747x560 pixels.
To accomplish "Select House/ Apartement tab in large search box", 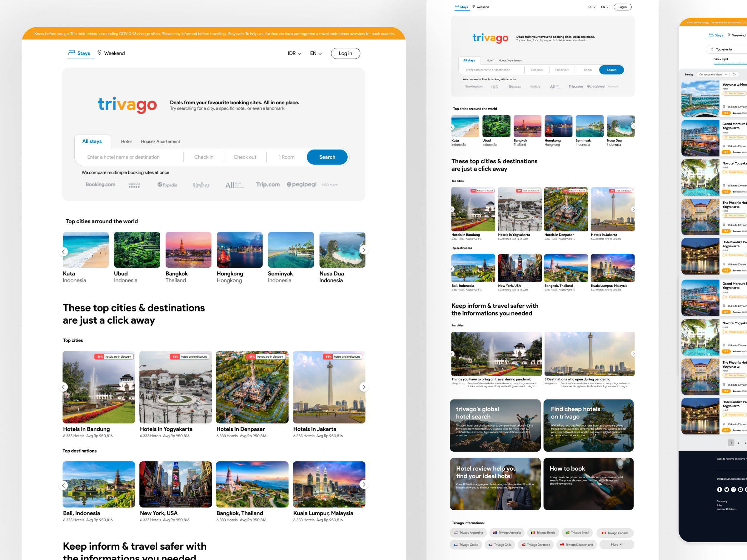I will point(160,141).
